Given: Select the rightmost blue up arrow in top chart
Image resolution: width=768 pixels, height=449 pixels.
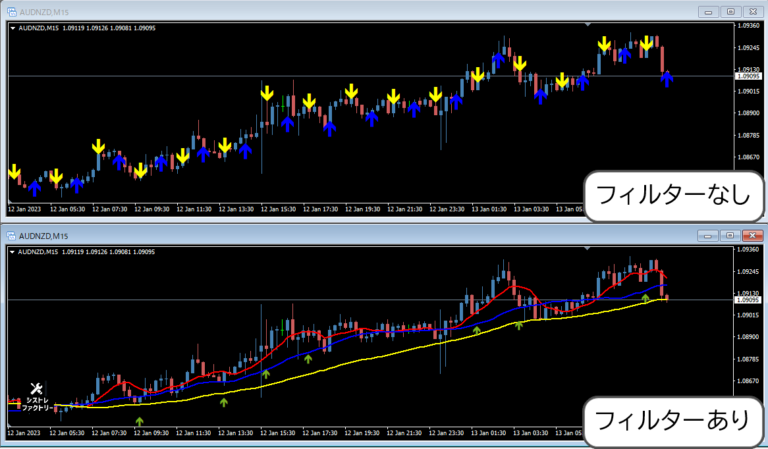Looking at the screenshot, I should [x=667, y=79].
